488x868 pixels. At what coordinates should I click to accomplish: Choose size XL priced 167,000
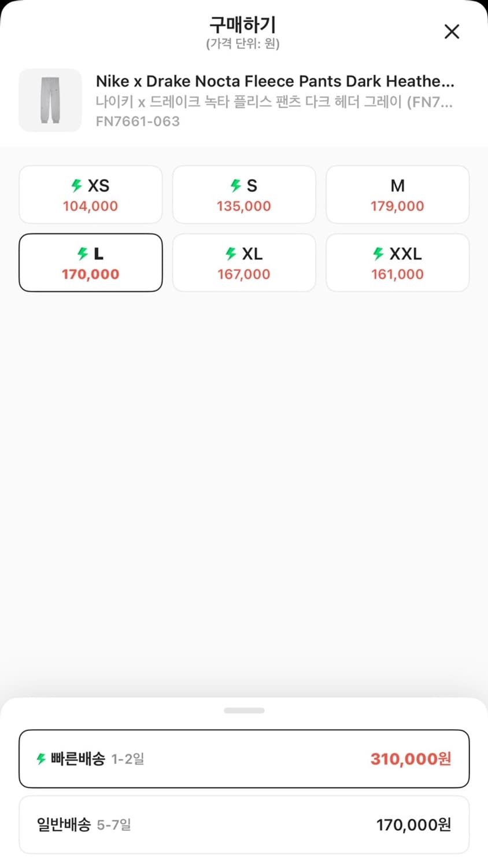[x=244, y=263]
